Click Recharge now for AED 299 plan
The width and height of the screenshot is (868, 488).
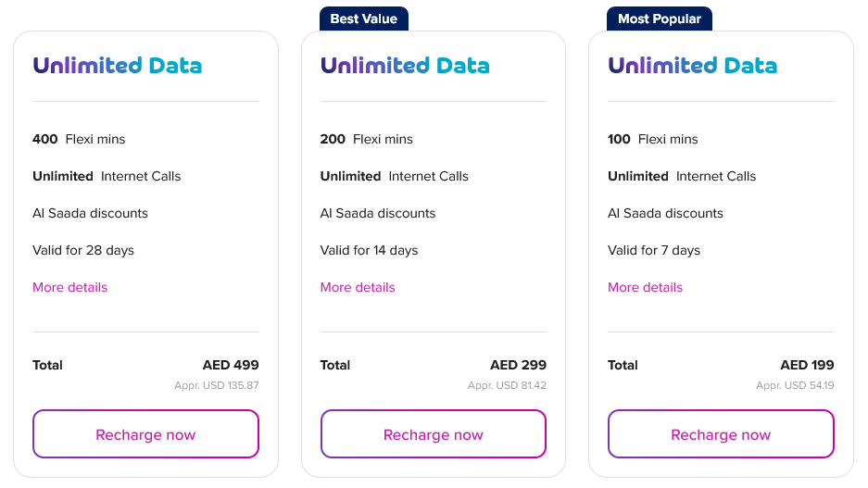point(433,434)
